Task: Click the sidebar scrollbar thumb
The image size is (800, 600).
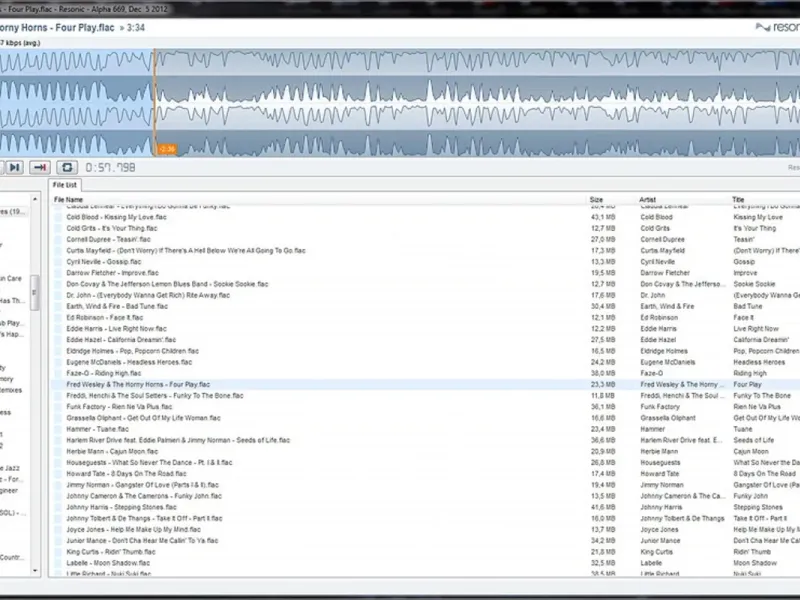Action: click(x=35, y=292)
